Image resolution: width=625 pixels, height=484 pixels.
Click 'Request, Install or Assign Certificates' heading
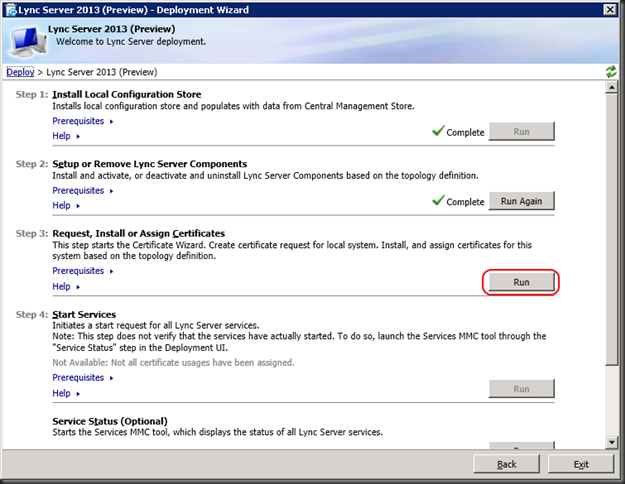(x=139, y=233)
